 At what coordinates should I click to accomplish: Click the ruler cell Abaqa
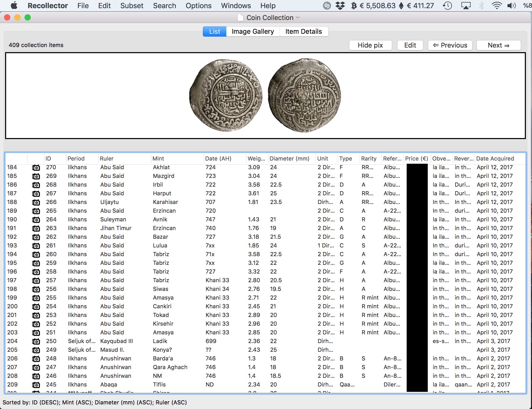pyautogui.click(x=109, y=384)
